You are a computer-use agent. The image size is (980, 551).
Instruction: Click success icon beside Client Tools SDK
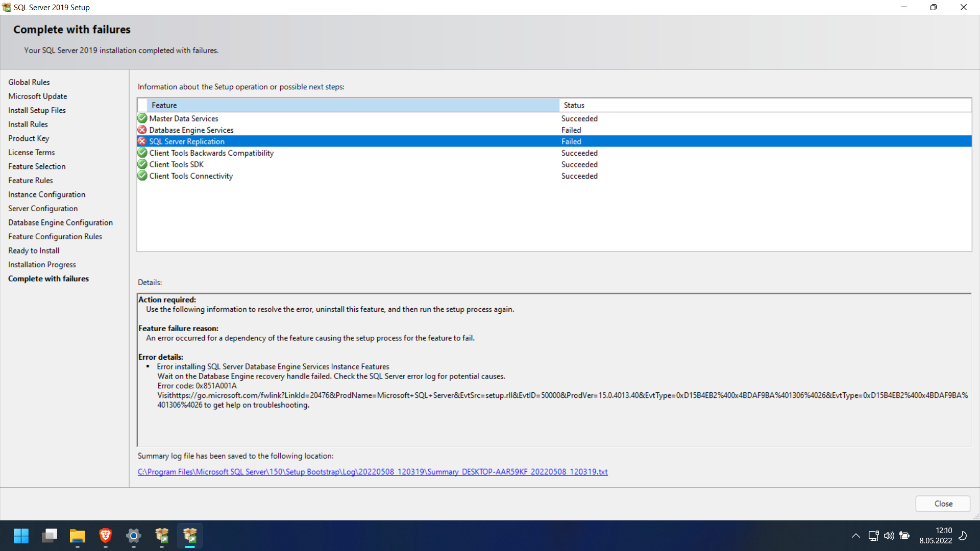click(142, 164)
